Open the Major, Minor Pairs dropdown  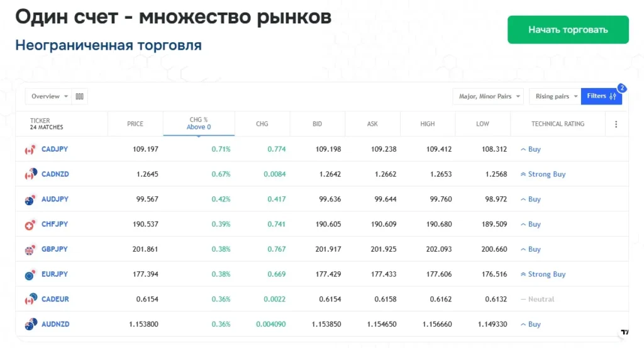pyautogui.click(x=488, y=96)
